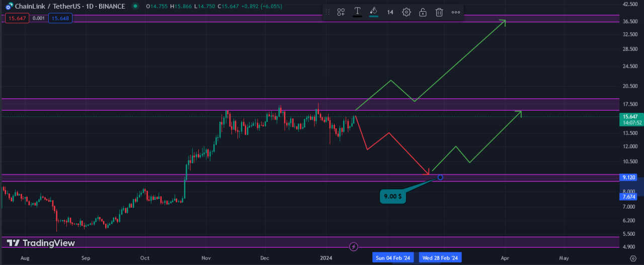Click the callout anchor circle near 9.120
The height and width of the screenshot is (265, 644).
(441, 177)
